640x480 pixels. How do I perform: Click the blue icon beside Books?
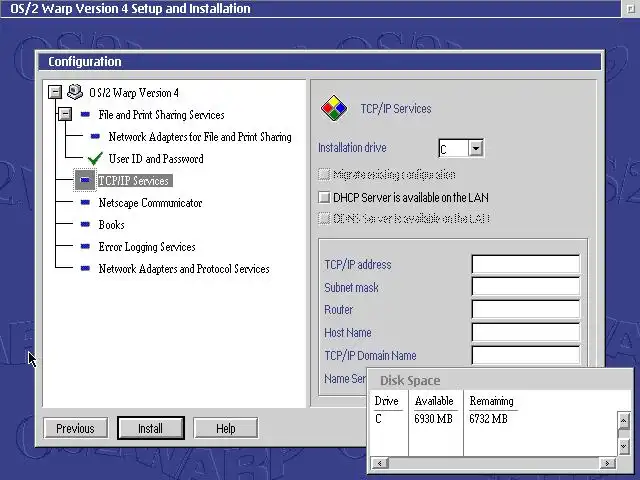click(x=85, y=224)
